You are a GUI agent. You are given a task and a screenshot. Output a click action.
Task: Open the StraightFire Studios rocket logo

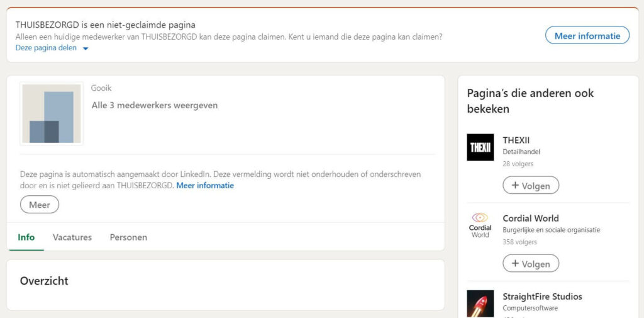[480, 304]
